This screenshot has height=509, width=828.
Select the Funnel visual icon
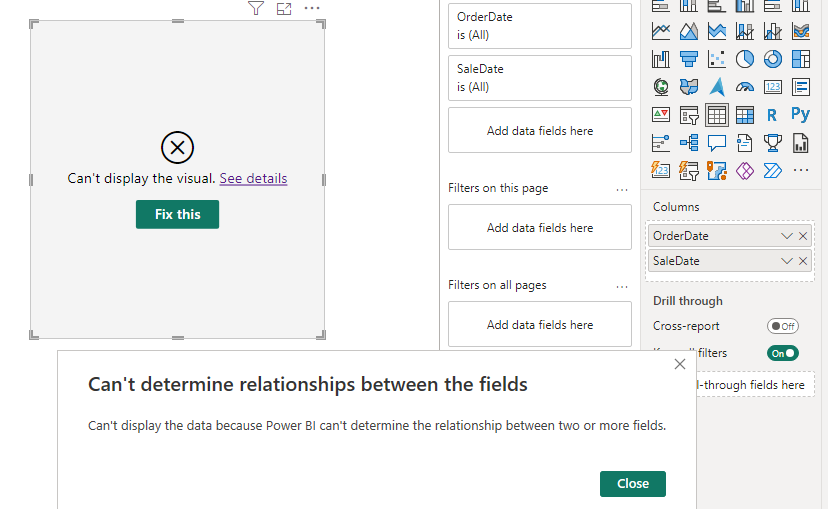pos(689,59)
